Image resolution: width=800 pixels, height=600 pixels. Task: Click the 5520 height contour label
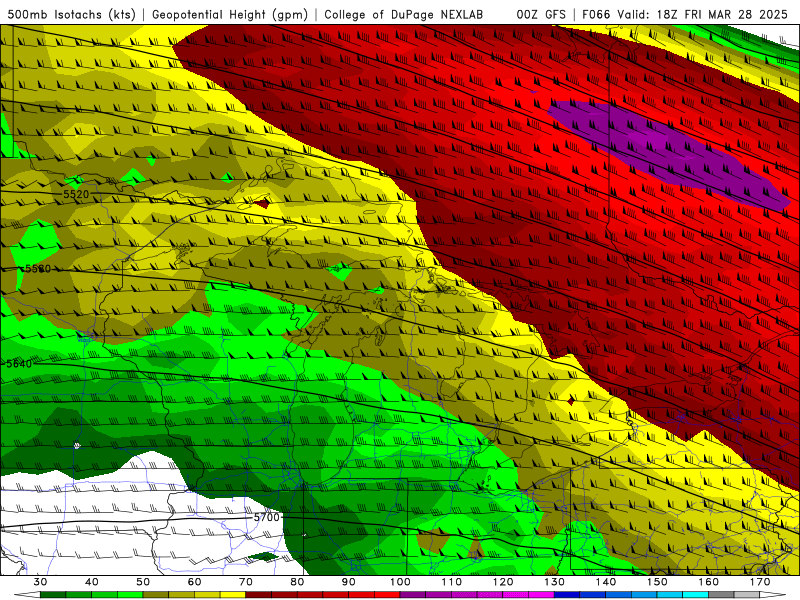(x=76, y=194)
